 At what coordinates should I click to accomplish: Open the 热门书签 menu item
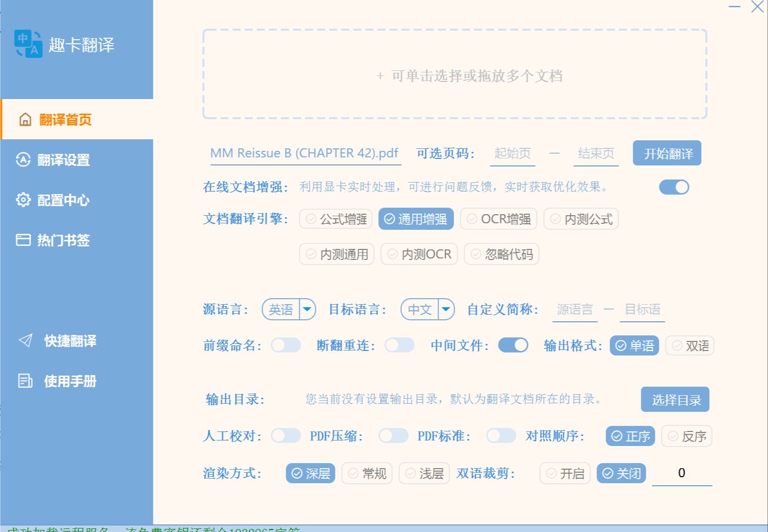click(77, 240)
